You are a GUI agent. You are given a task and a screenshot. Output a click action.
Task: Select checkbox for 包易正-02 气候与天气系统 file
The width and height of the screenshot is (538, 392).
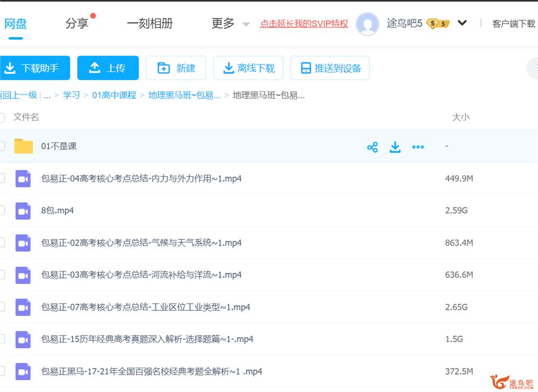coord(2,243)
